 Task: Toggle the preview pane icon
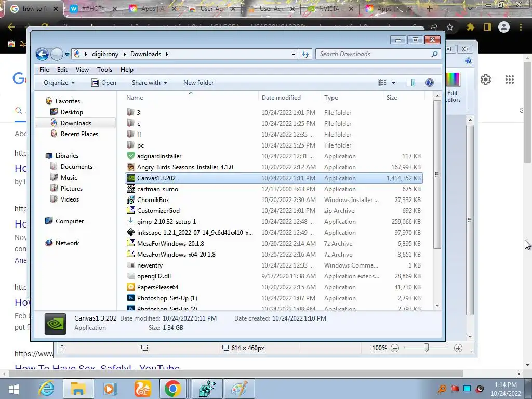[411, 83]
